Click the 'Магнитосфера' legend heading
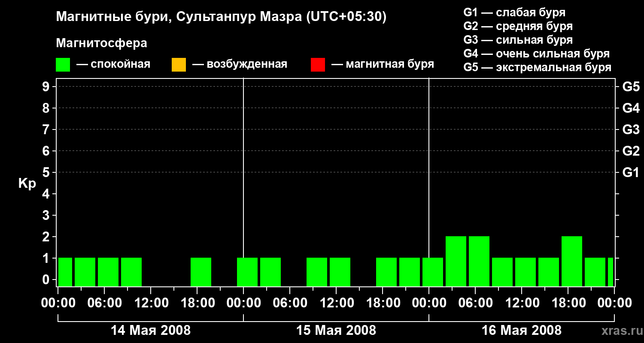Viewport: 644px width, 343px height. 101,43
